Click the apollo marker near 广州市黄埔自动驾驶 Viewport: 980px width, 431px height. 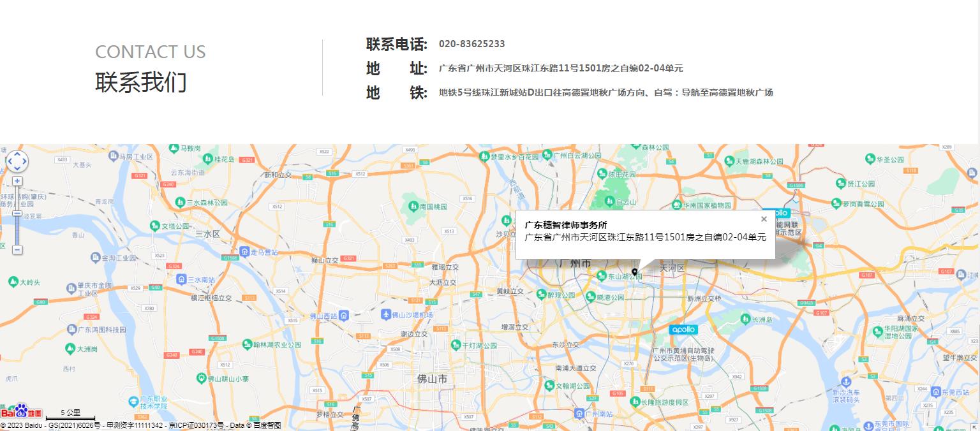click(x=683, y=330)
